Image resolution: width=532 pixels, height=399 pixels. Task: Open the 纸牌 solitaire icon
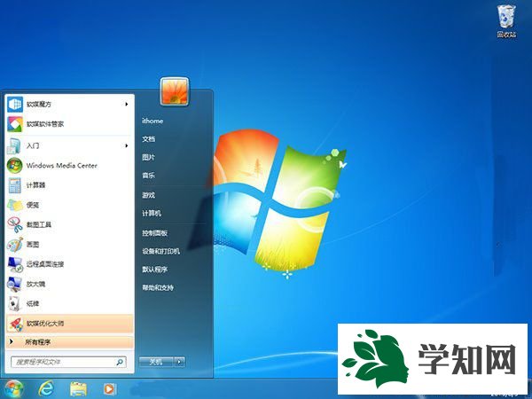(x=14, y=303)
